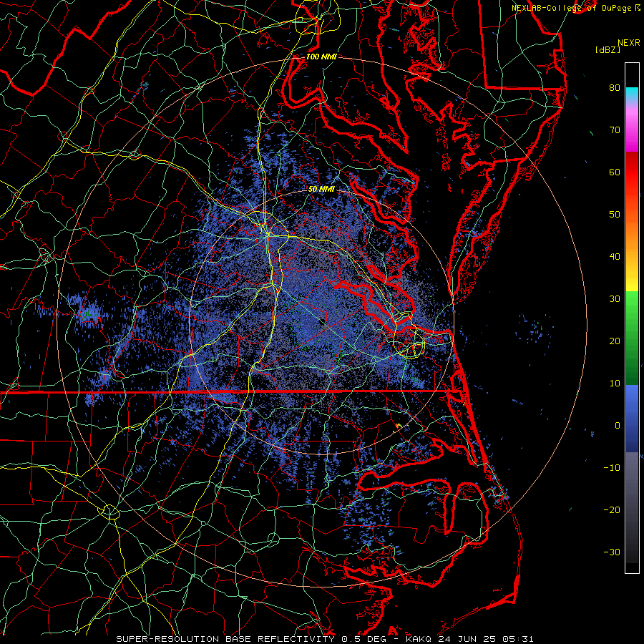This screenshot has width=644, height=644.
Task: Click the 70 dBZ scale value
Action: coord(615,130)
